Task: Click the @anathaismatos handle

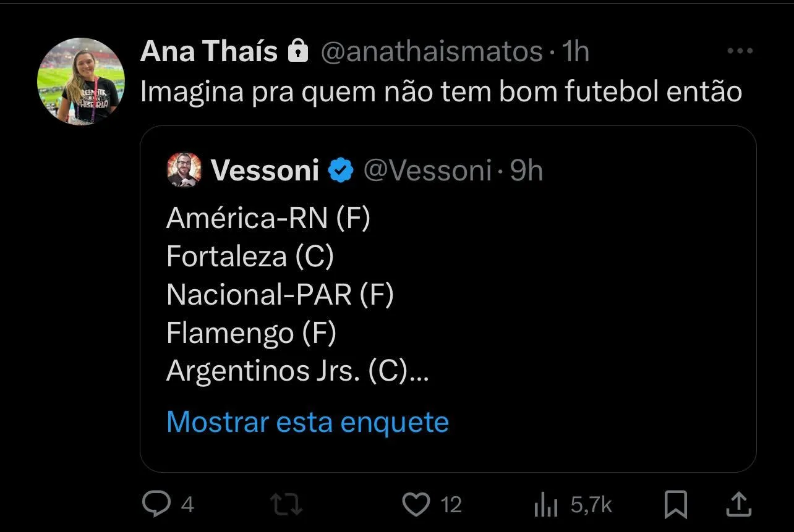Action: (x=432, y=51)
